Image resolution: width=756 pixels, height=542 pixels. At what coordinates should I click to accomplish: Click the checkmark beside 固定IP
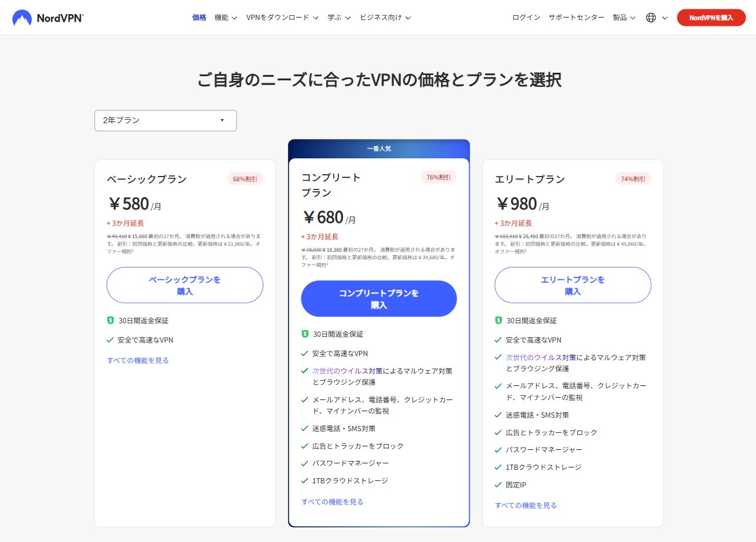point(499,485)
